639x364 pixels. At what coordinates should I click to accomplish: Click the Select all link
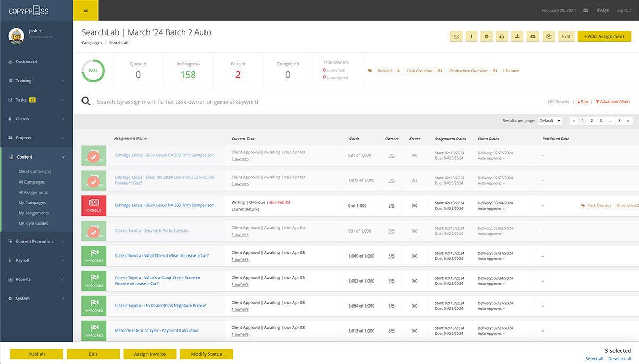coord(594,359)
